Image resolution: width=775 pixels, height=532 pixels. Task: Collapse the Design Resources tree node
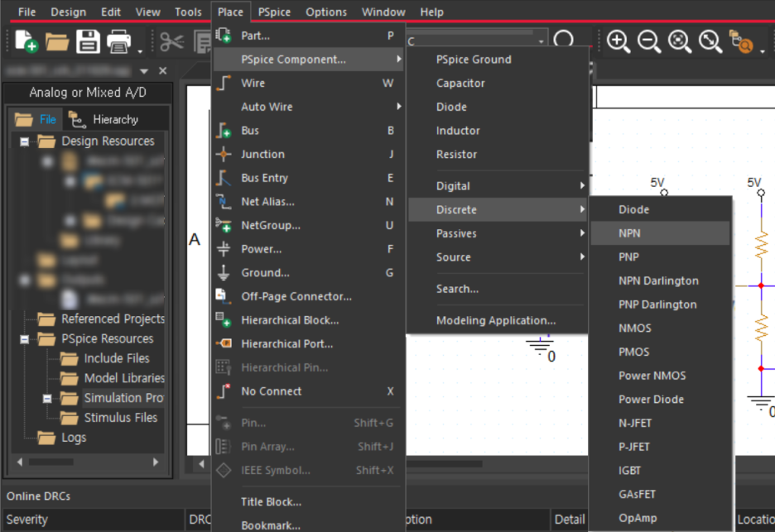pos(24,141)
